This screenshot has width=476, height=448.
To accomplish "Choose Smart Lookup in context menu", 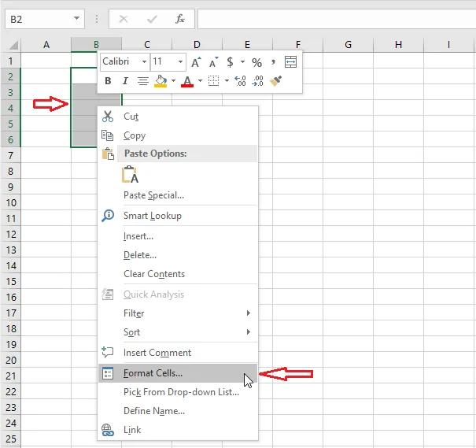I will click(x=178, y=216).
